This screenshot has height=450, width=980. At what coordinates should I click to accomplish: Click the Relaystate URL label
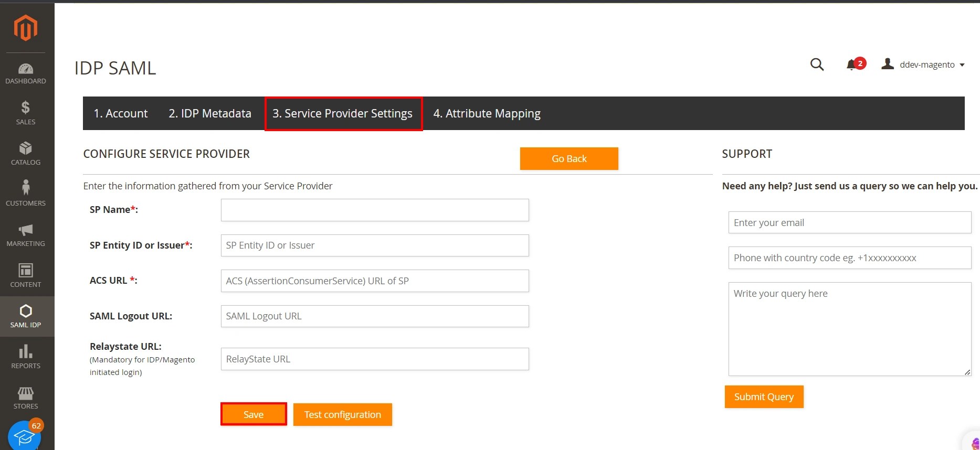125,346
